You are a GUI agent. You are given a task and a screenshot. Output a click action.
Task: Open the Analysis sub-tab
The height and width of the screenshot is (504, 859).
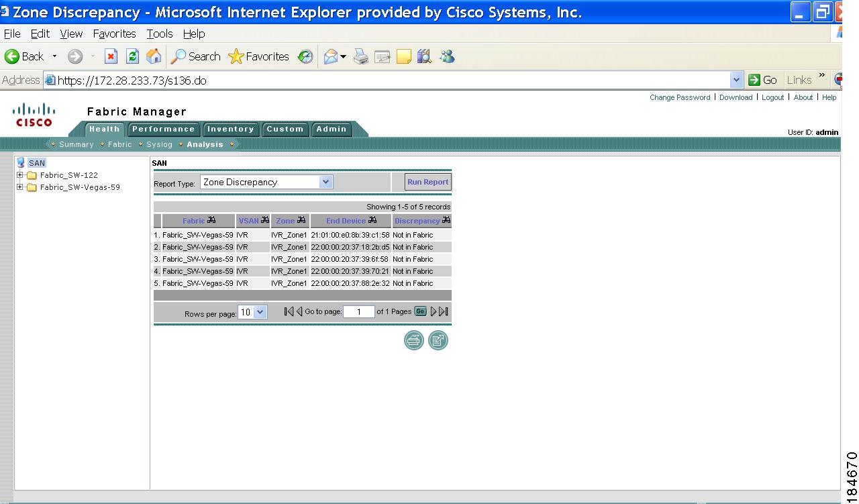point(205,144)
